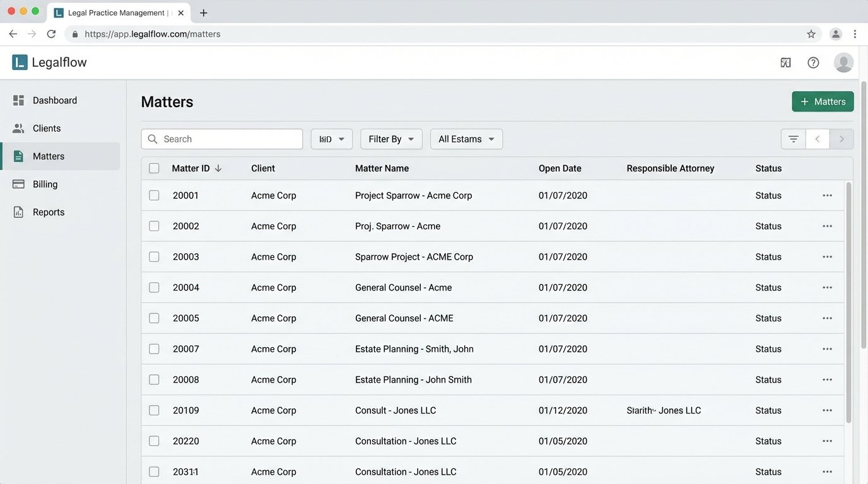Screen dimensions: 868x484
Task: Open the ID dropdown next to search
Action: click(331, 139)
